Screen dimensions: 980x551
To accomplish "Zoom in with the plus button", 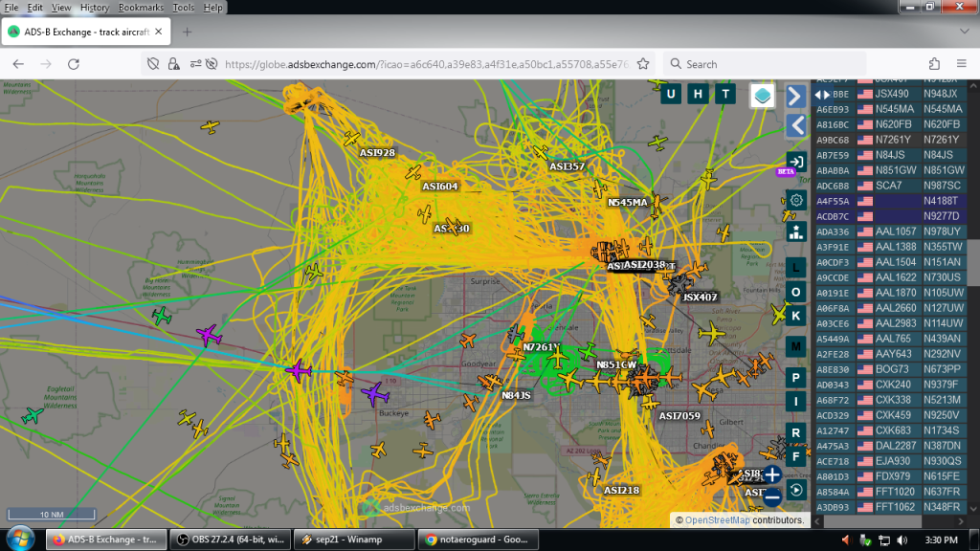I will [x=772, y=474].
